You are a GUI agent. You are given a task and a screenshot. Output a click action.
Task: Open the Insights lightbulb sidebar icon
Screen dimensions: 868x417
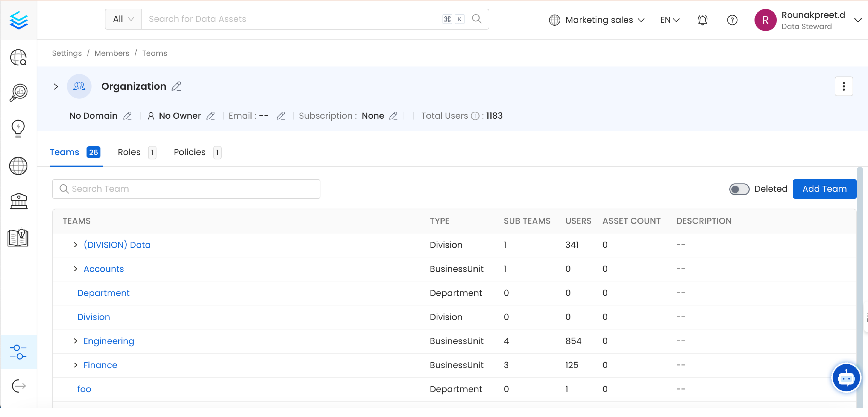18,129
